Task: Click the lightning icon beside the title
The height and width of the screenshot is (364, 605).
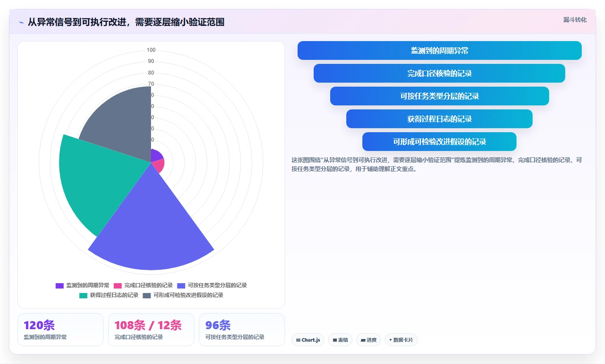Action: tap(21, 22)
